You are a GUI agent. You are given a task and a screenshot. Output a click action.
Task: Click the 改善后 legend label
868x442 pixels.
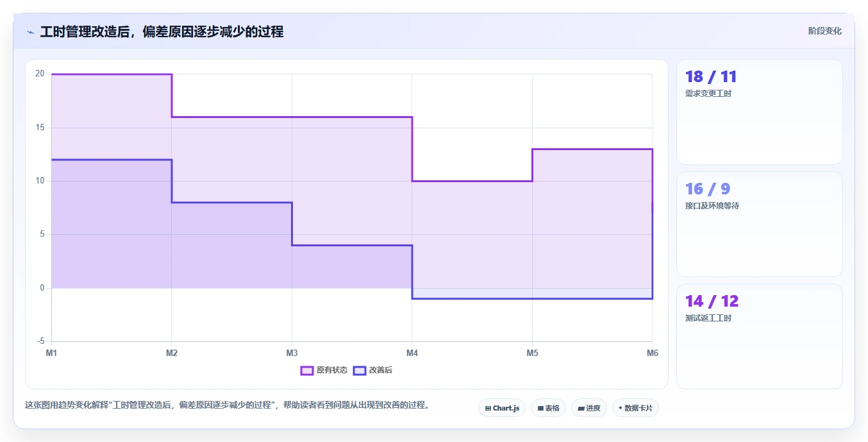pyautogui.click(x=380, y=370)
